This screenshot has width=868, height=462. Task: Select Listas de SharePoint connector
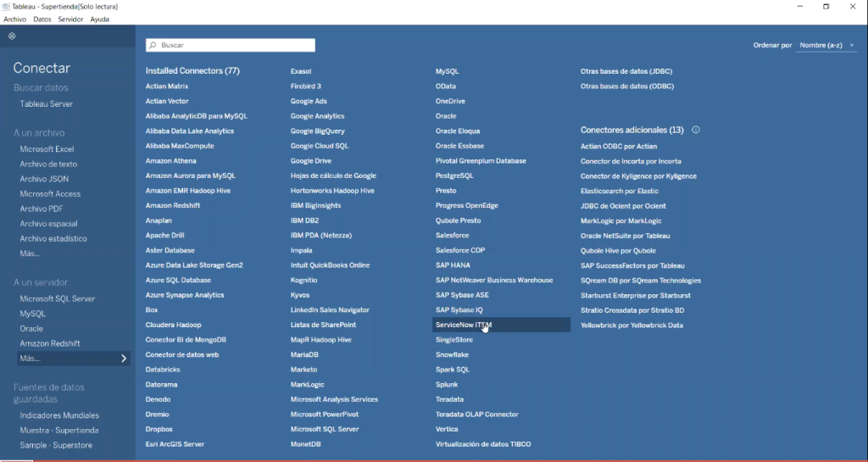coord(323,326)
